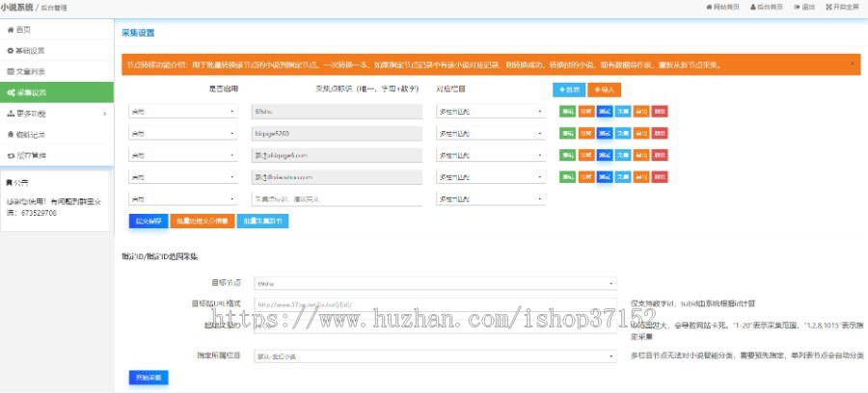Screen dimensions: 868x393
Task: Click green edit button in 69shu row
Action: 567,111
